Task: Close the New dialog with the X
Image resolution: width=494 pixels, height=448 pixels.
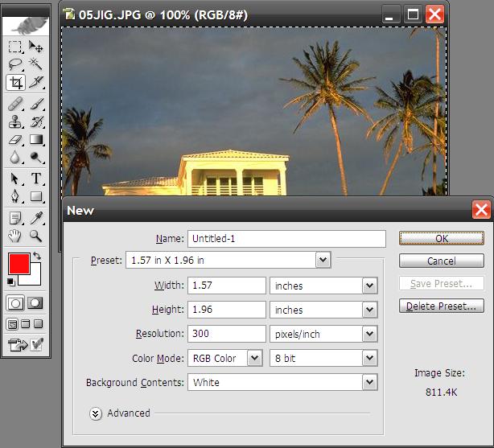Action: pos(481,210)
